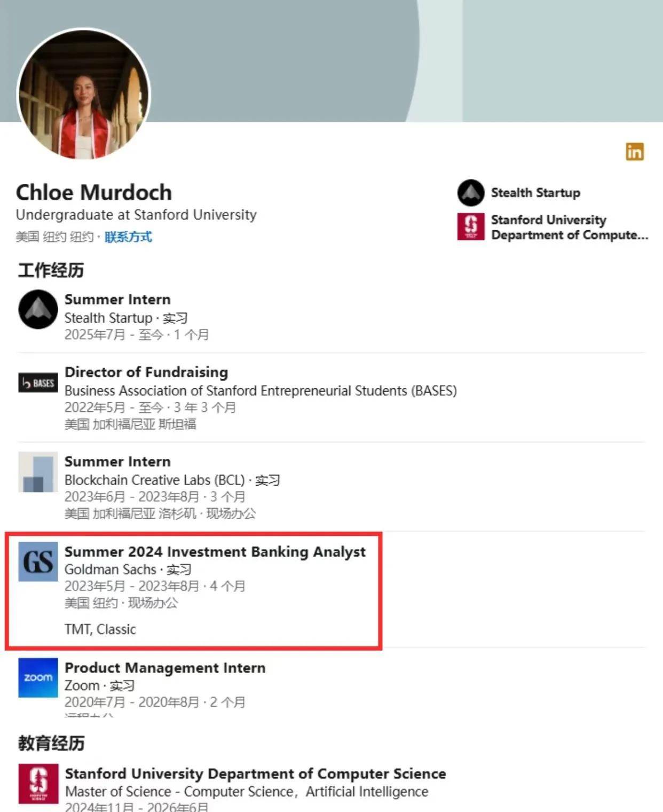Open the 联系方式 contact info link
Viewport: 663px width, 812px height.
128,237
